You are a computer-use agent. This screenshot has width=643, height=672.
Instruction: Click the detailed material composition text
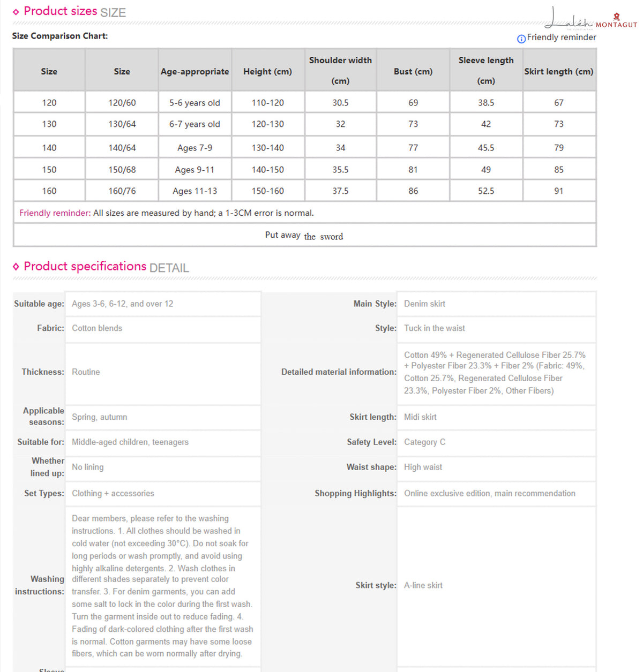coord(495,373)
